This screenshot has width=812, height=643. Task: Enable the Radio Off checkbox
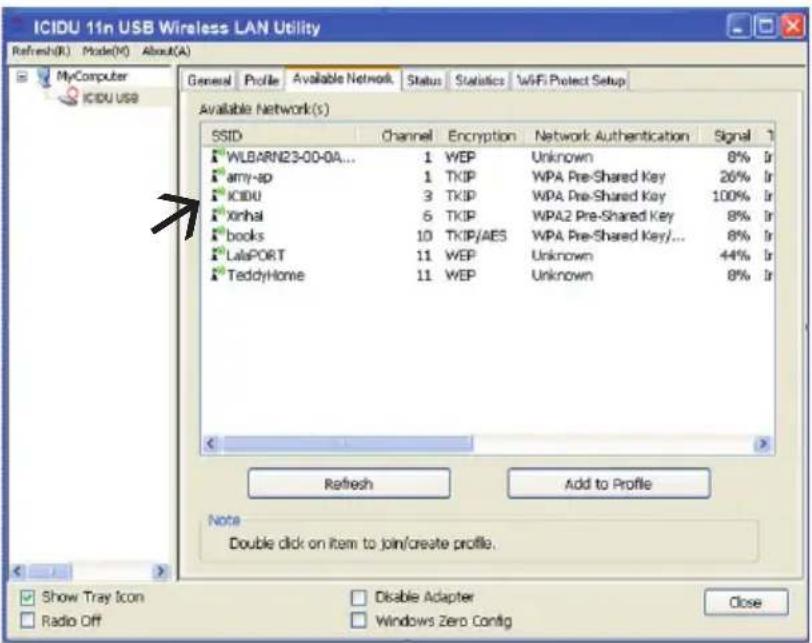click(27, 620)
